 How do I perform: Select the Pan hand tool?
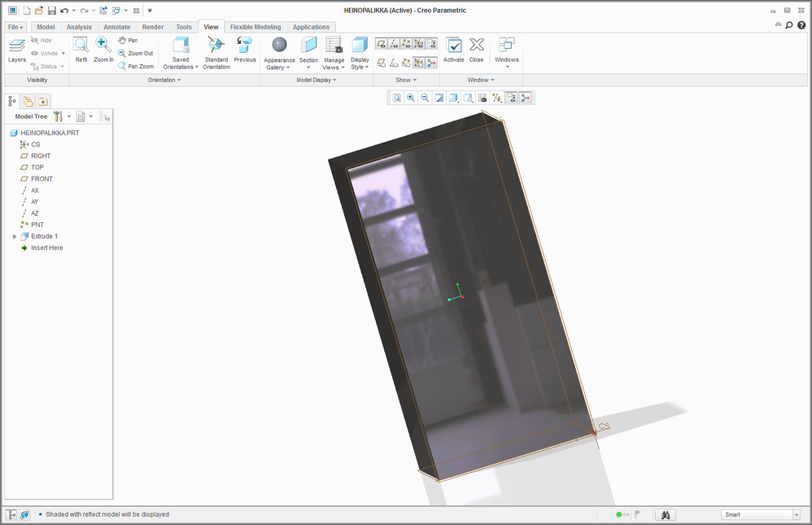tap(128, 41)
